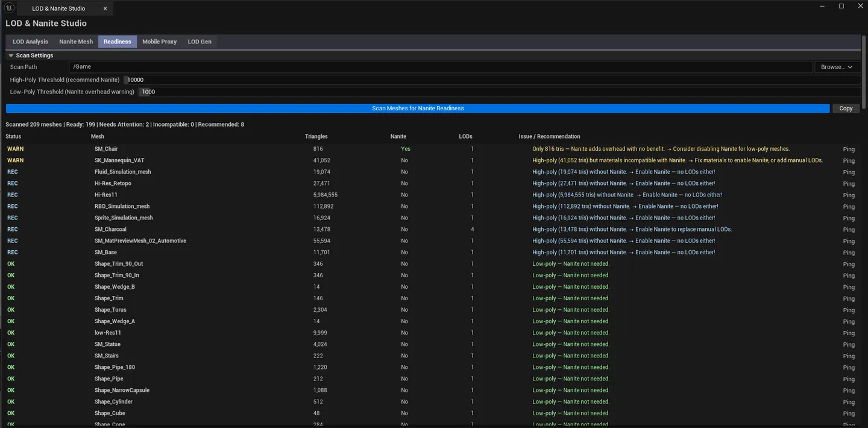Open the LOD Gen tab

200,42
